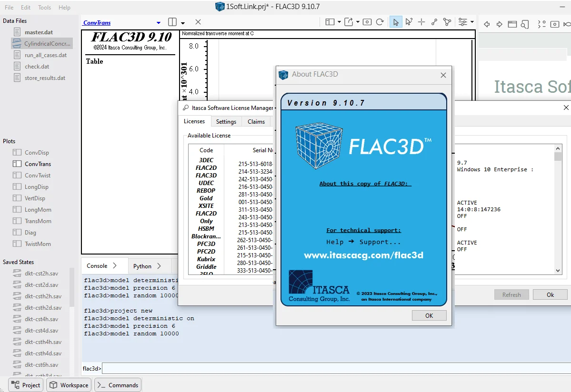Click Ok in the License Manager window
571x392 pixels.
tap(550, 295)
